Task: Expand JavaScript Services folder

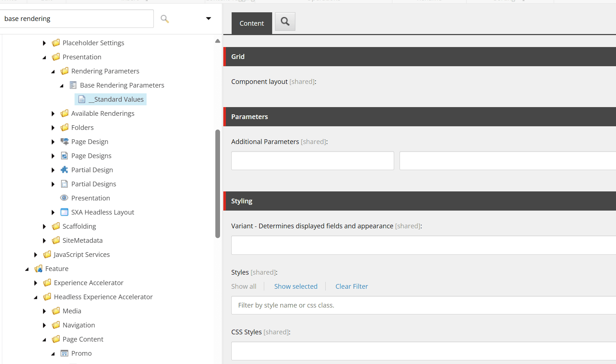Action: pyautogui.click(x=35, y=255)
